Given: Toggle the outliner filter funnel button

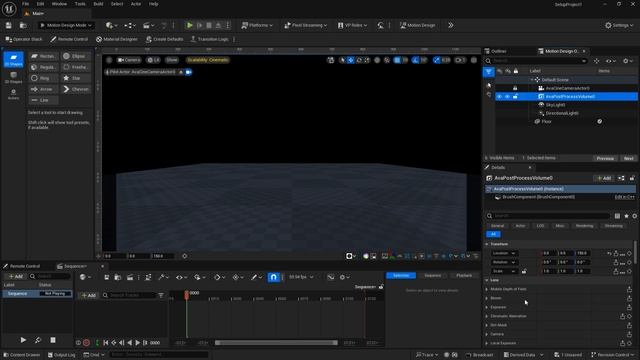Looking at the screenshot, I should pyautogui.click(x=489, y=72).
